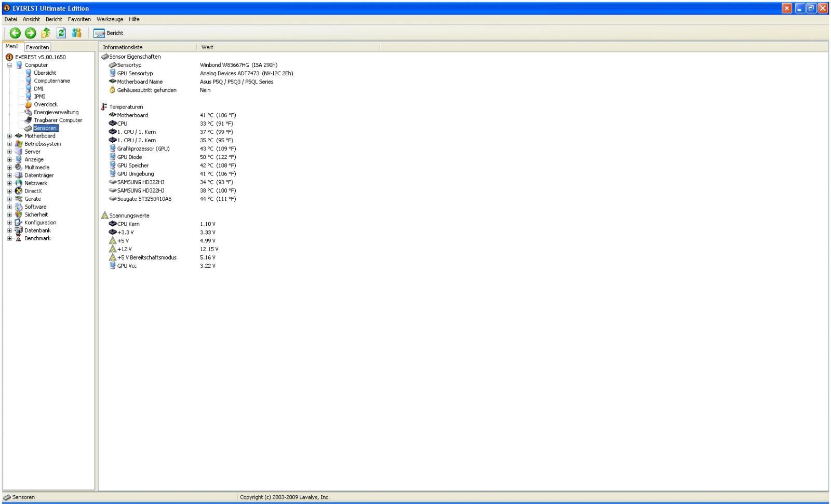The width and height of the screenshot is (831, 504).
Task: Select the CPU Kern voltage row
Action: pyautogui.click(x=162, y=224)
